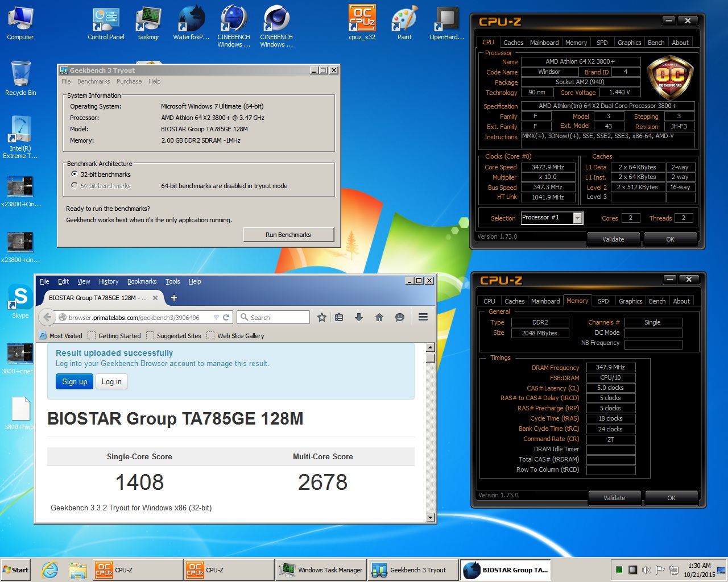This screenshot has width=728, height=582.
Task: Open the Getting Started bookmark
Action: pyautogui.click(x=114, y=336)
